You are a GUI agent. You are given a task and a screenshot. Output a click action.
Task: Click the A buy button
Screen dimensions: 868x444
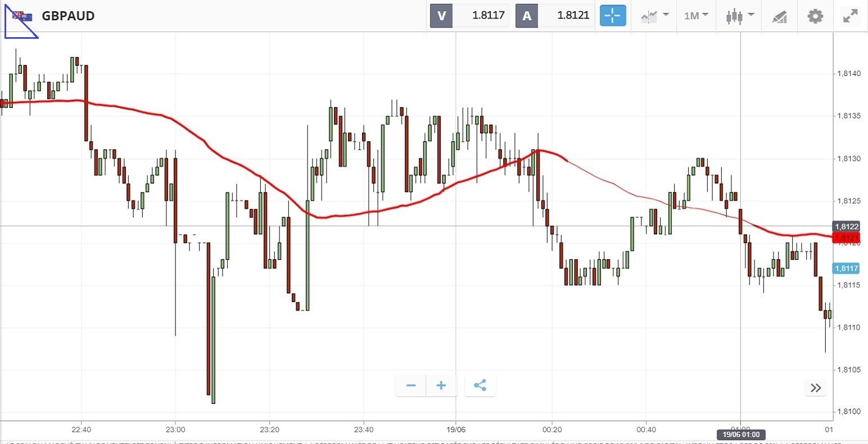click(x=527, y=16)
